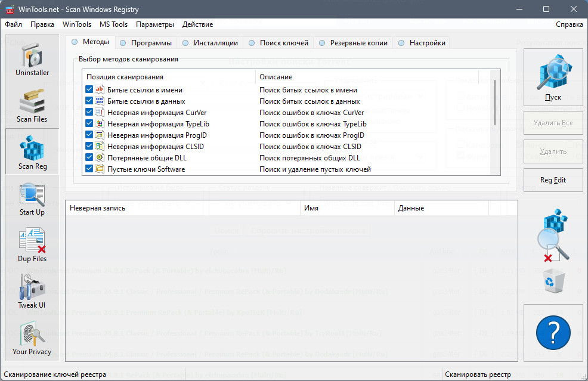Select description Поиск и удаление пустых ключей

tap(315, 169)
